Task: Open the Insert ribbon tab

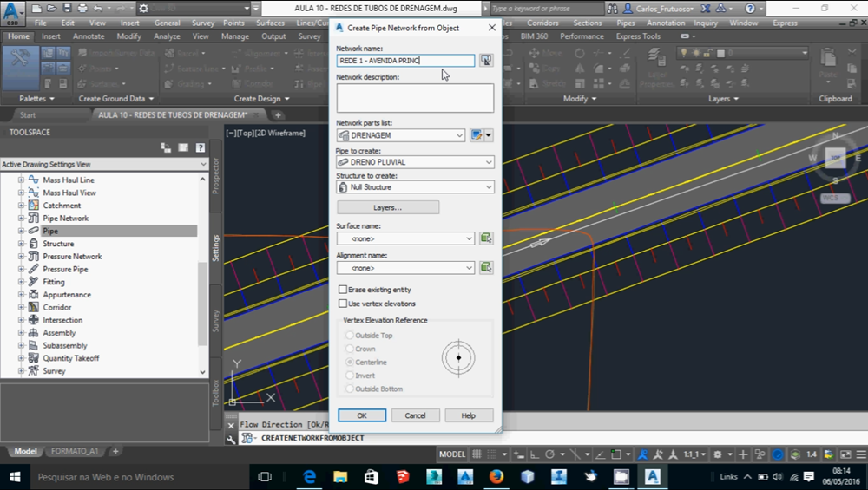Action: tap(51, 36)
